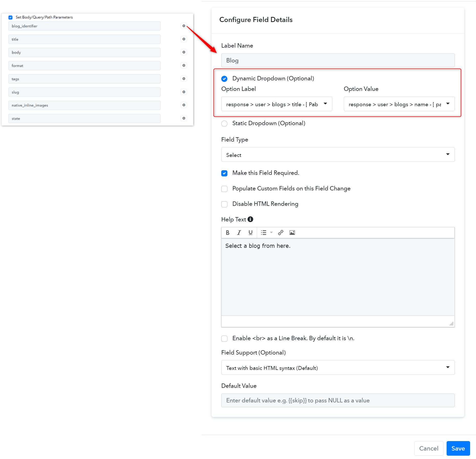476x459 pixels.
Task: Click the body parameter field
Action: [x=84, y=52]
